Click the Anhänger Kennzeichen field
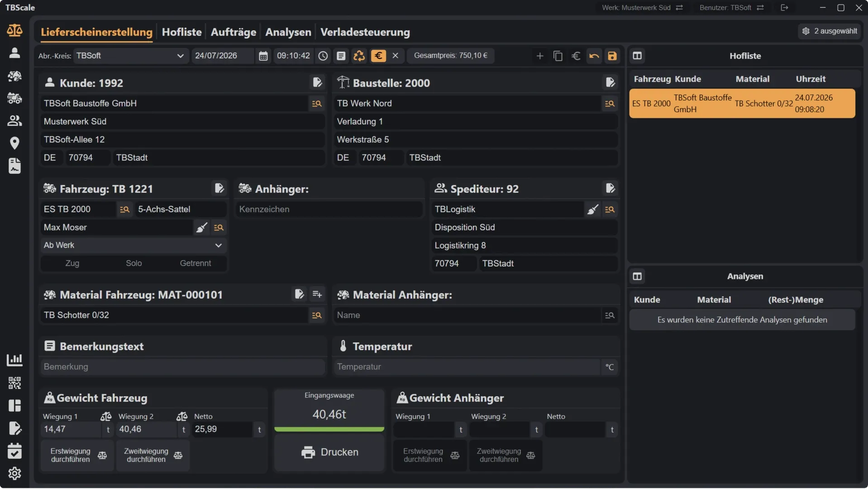The height and width of the screenshot is (489, 868). click(x=329, y=210)
